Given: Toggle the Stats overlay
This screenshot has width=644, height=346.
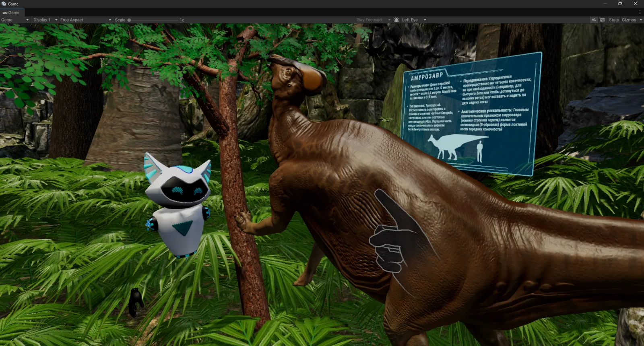Looking at the screenshot, I should [614, 20].
